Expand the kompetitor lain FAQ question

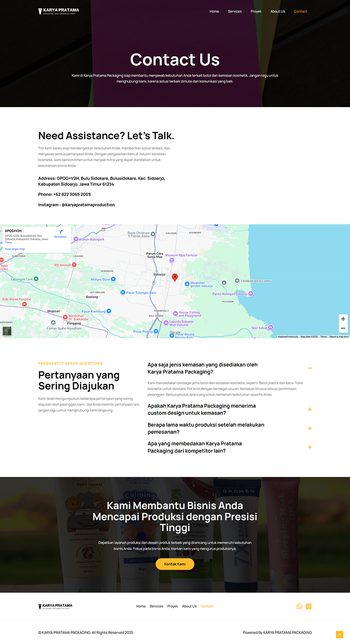pos(310,447)
